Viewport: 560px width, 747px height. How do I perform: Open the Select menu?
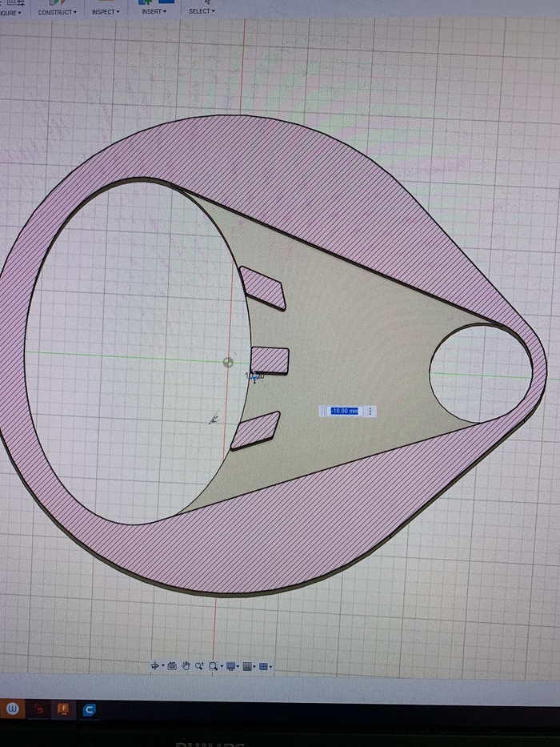(201, 12)
